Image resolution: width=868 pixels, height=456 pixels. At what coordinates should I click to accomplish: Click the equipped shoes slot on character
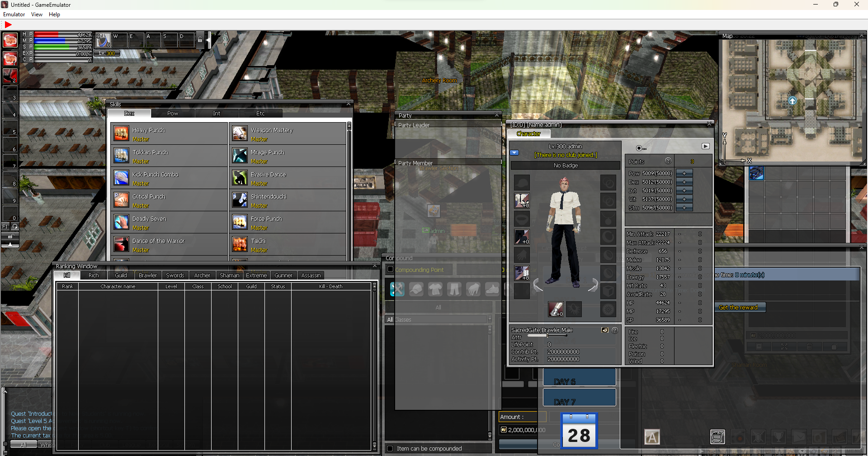point(522,273)
